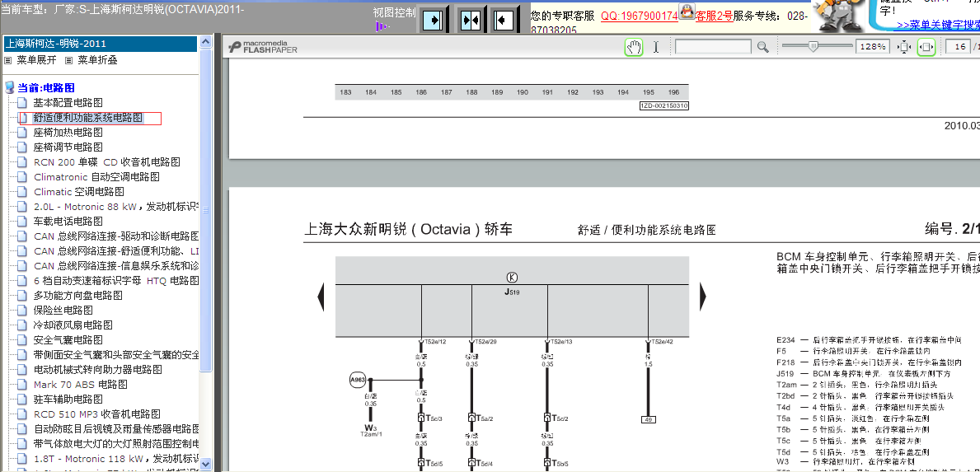The height and width of the screenshot is (472, 980).
Task: Click the 菜单折叠 collapse-all icon
Action: 68,61
